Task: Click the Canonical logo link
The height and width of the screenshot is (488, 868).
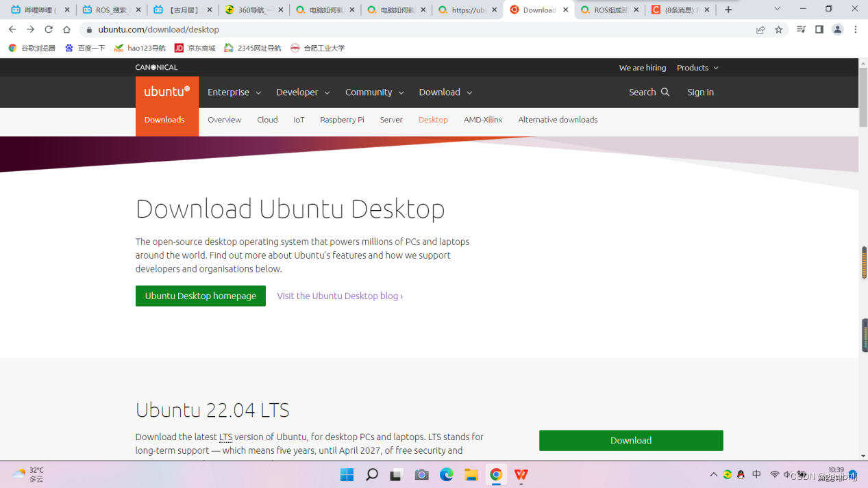Action: pos(156,67)
